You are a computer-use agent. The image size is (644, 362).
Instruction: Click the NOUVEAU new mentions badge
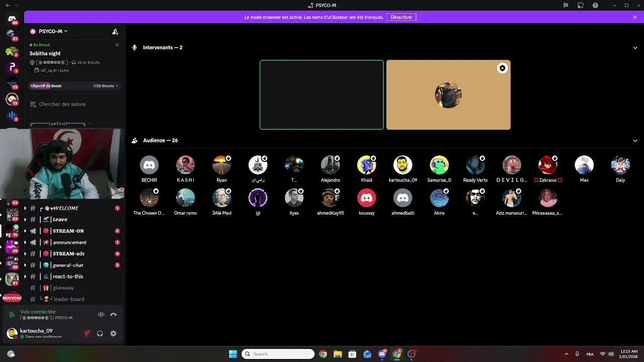(x=12, y=298)
